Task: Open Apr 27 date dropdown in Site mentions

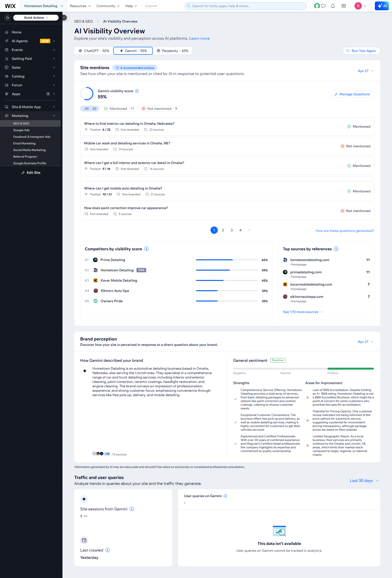Action: tap(365, 71)
